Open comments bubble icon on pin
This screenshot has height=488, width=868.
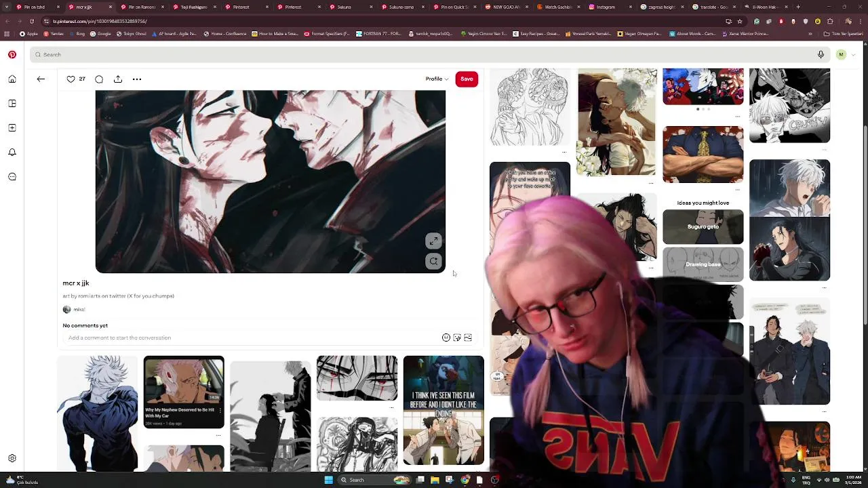coord(99,79)
